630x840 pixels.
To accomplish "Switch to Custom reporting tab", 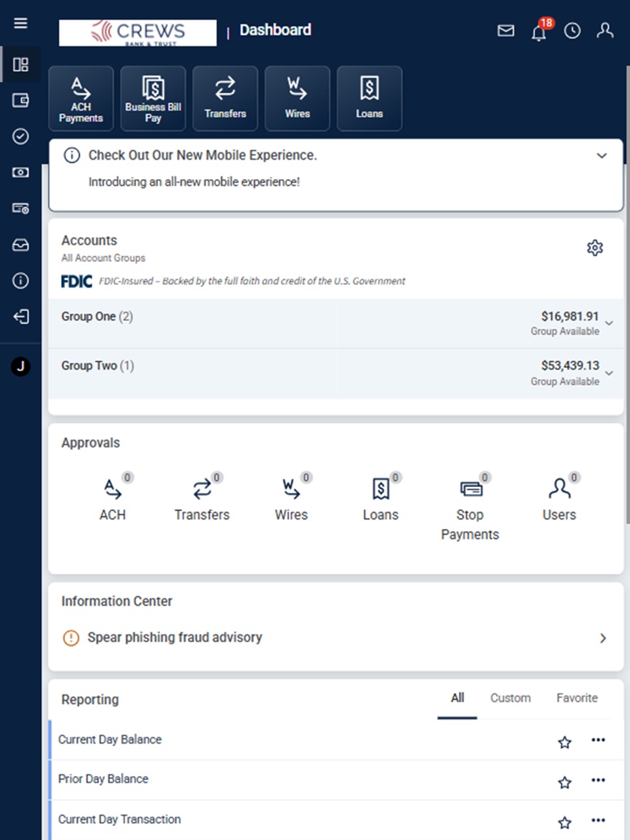I will [510, 698].
